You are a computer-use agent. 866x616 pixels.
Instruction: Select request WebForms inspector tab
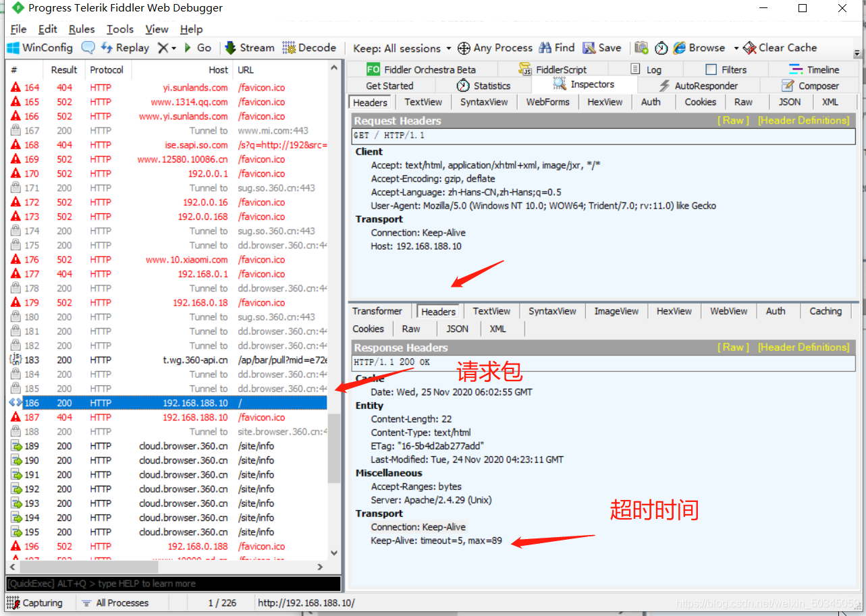[547, 102]
